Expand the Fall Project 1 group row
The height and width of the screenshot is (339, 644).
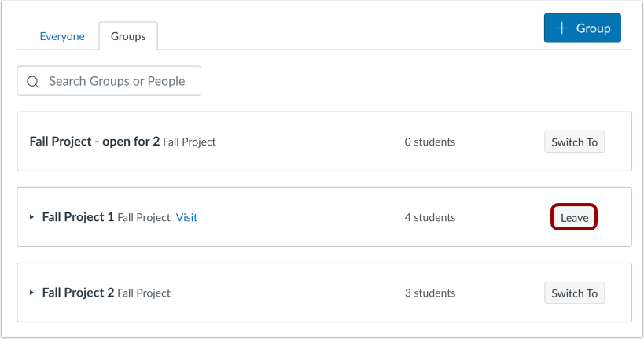(32, 217)
